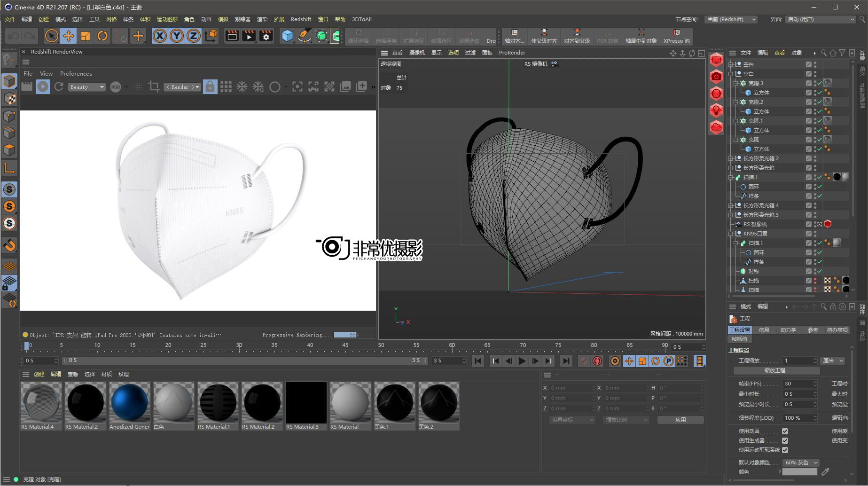
Task: Open Preferences in RenderView
Action: coord(76,74)
